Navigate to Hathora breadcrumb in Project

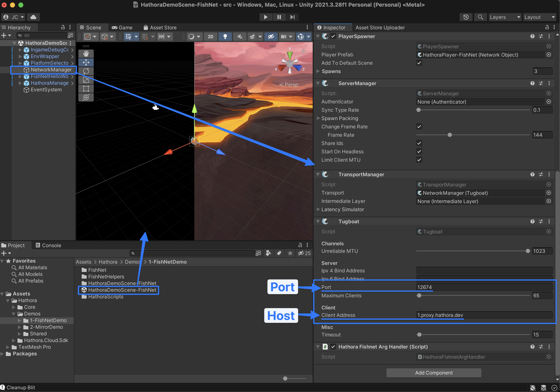pos(108,262)
